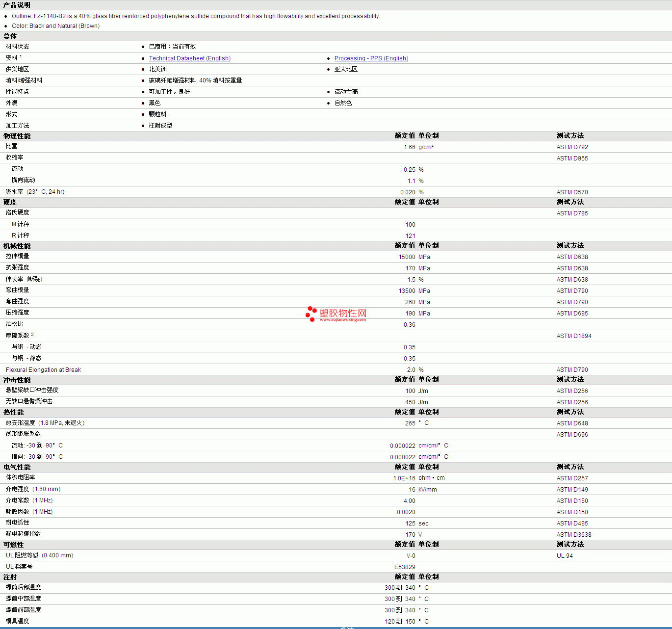The height and width of the screenshot is (629, 672).
Task: Select the 已商用：当前有效 status text
Action: point(172,47)
